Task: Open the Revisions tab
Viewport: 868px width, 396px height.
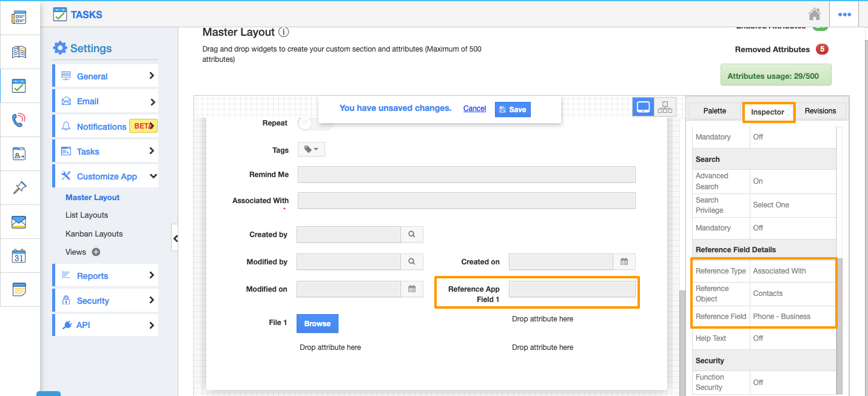Action: [820, 111]
